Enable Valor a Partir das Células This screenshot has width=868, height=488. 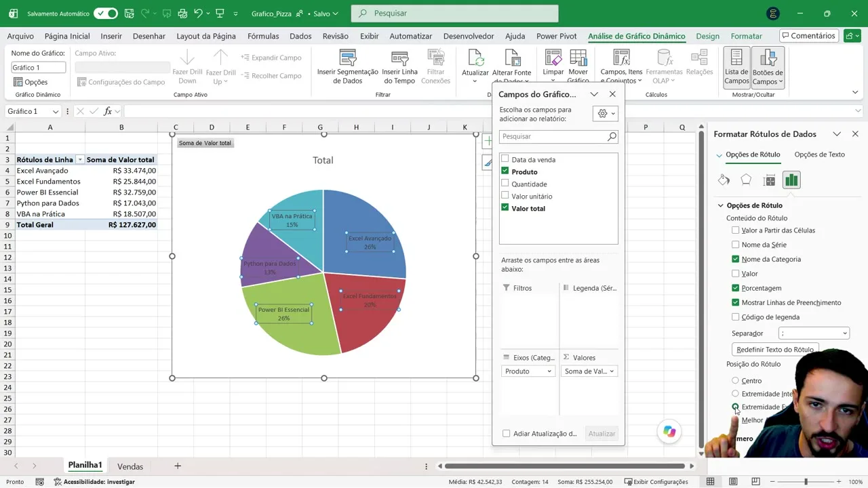pos(736,230)
